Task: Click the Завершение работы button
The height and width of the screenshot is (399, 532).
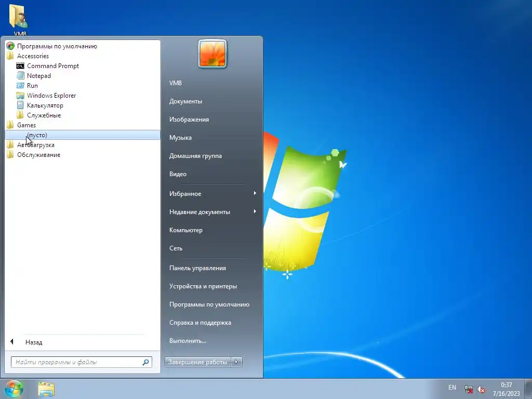Action: (198, 362)
